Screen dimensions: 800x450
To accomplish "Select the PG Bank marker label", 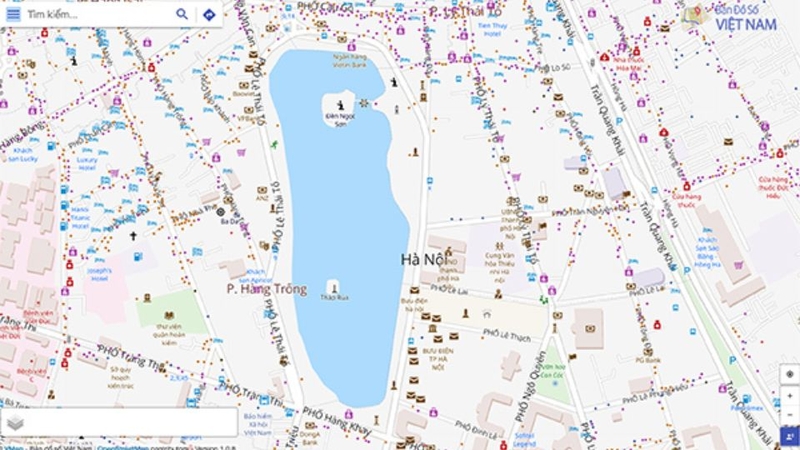I will (648, 360).
